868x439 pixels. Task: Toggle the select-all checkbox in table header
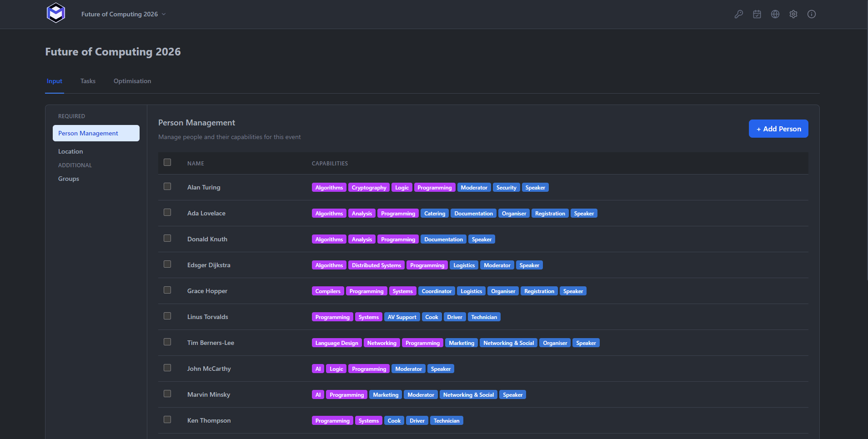(167, 162)
